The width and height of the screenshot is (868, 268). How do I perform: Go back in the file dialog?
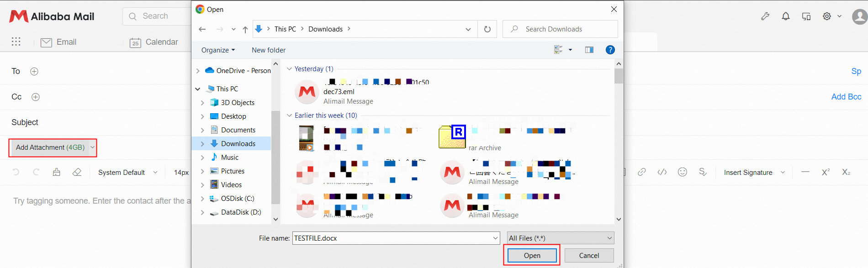pyautogui.click(x=202, y=29)
